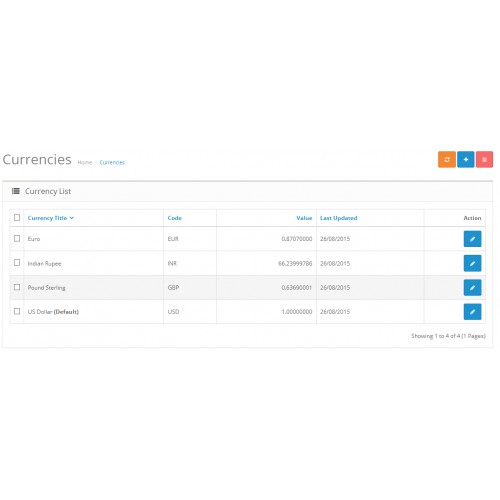Image resolution: width=500 pixels, height=500 pixels.
Task: Toggle the US Dollar row checkbox
Action: pos(17,311)
